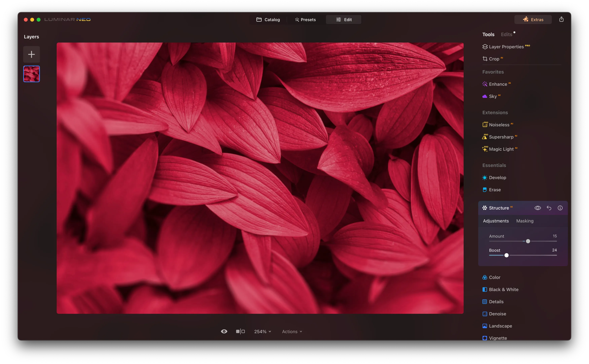Open the Magic Light extension
This screenshot has width=589, height=364.
click(501, 149)
